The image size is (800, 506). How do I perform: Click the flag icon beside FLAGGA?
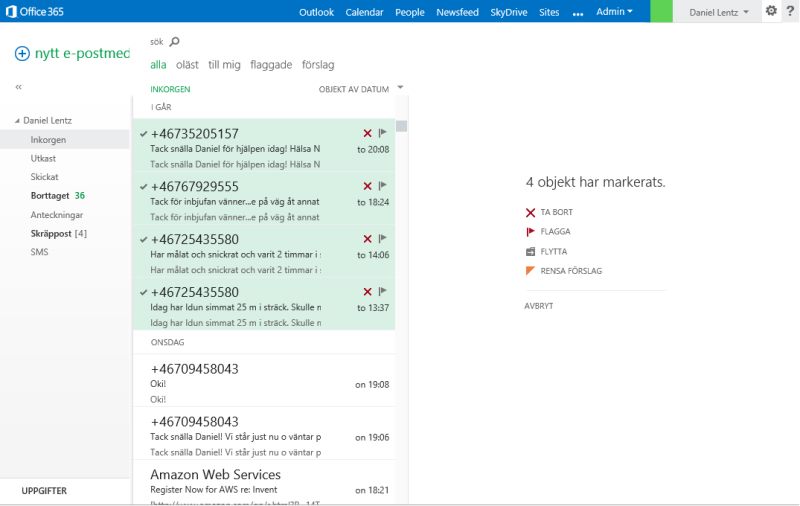(x=530, y=232)
